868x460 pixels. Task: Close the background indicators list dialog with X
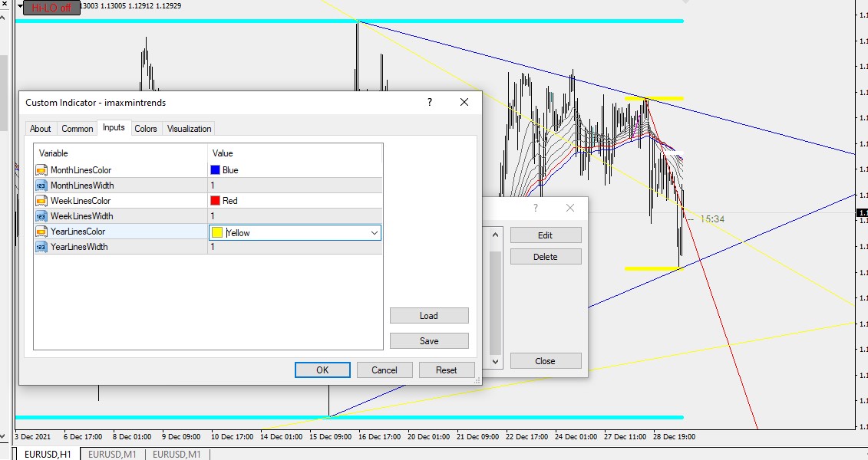click(x=570, y=208)
